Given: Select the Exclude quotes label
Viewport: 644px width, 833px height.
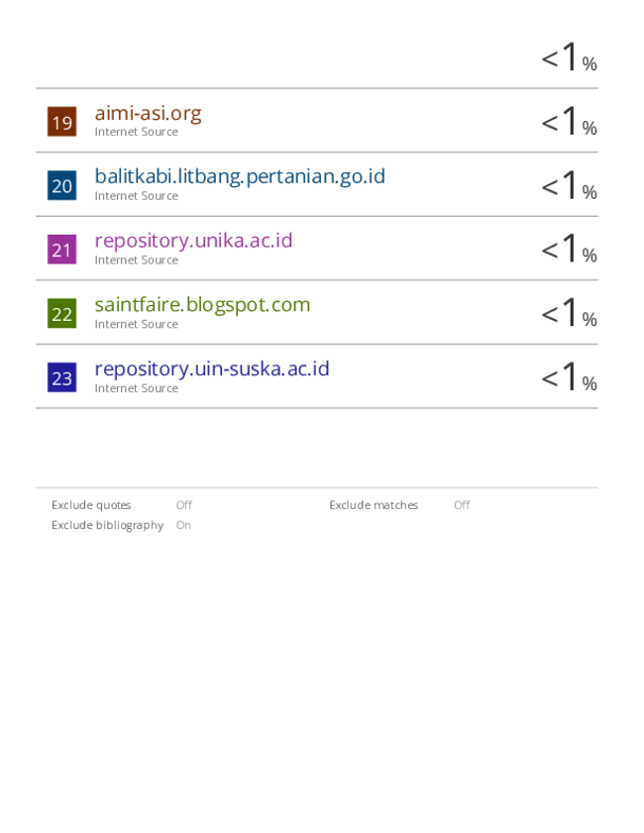Looking at the screenshot, I should click(x=91, y=505).
